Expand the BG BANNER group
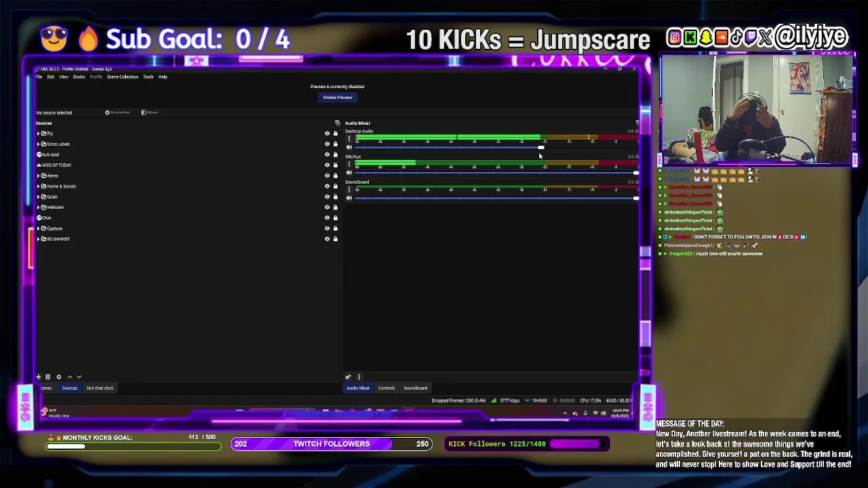 tap(38, 239)
